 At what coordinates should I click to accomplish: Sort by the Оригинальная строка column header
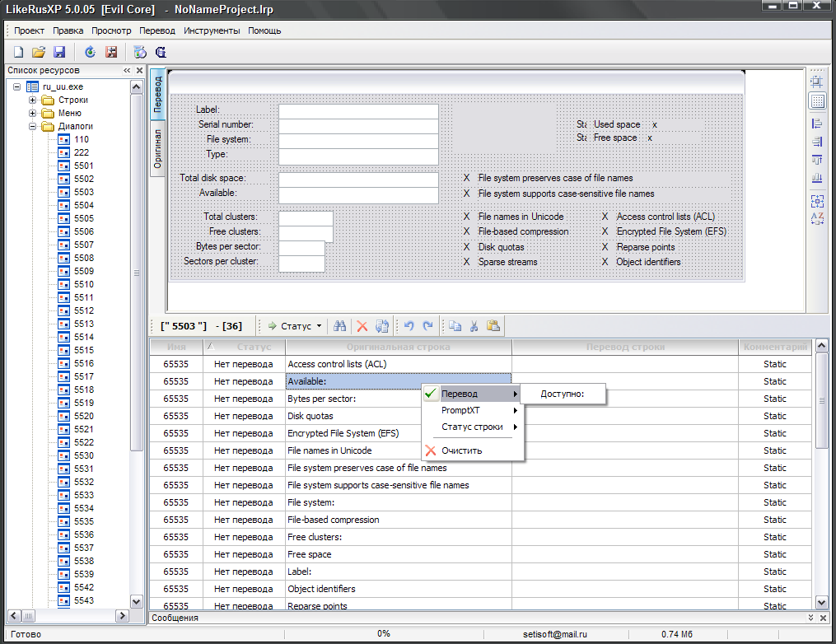[399, 347]
